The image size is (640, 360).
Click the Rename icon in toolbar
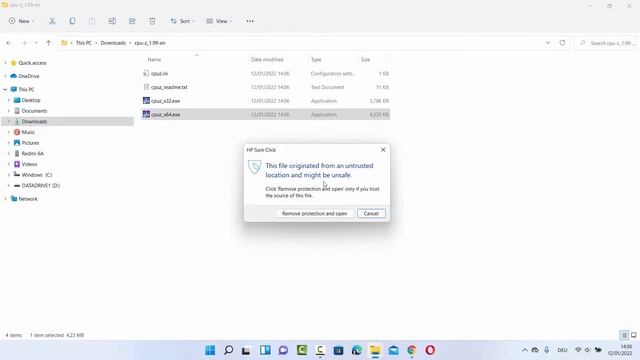(x=112, y=21)
